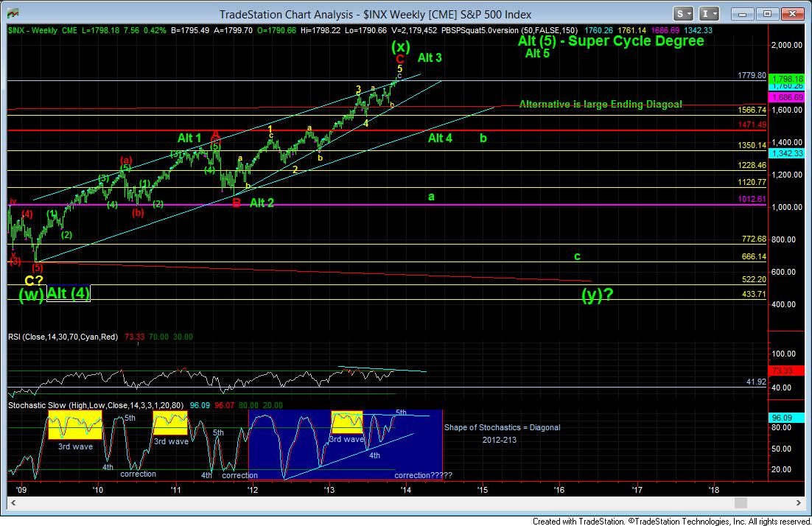
Task: Select the 'Alternative is large Ending Diagoal' text
Action: tap(601, 104)
